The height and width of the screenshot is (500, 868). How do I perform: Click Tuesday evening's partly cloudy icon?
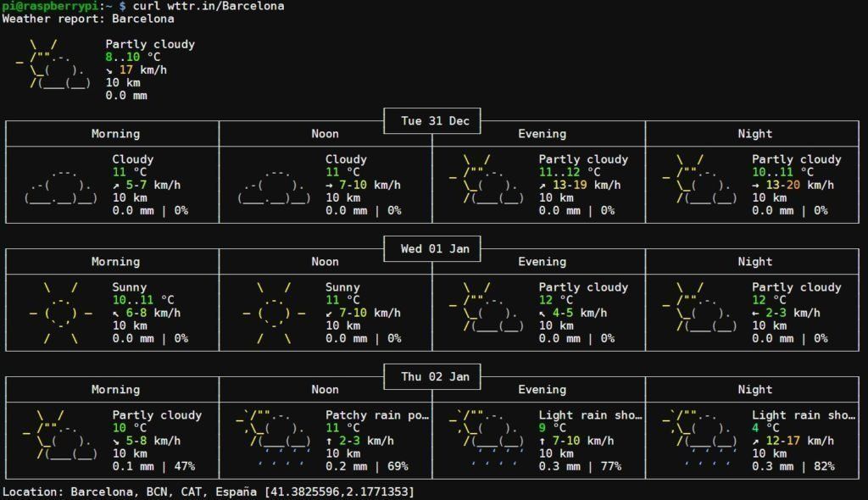(487, 180)
